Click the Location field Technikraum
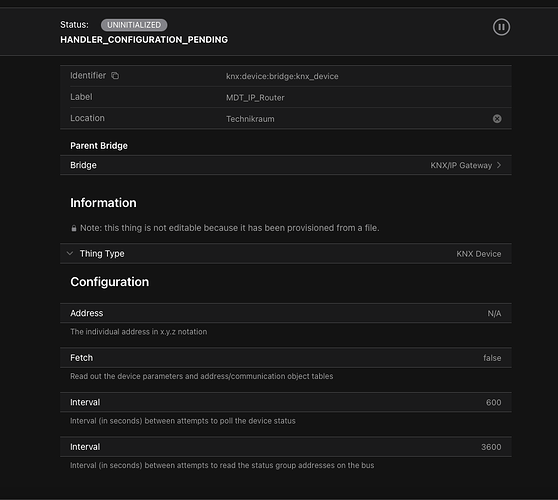Image resolution: width=558 pixels, height=500 pixels. pyautogui.click(x=250, y=119)
